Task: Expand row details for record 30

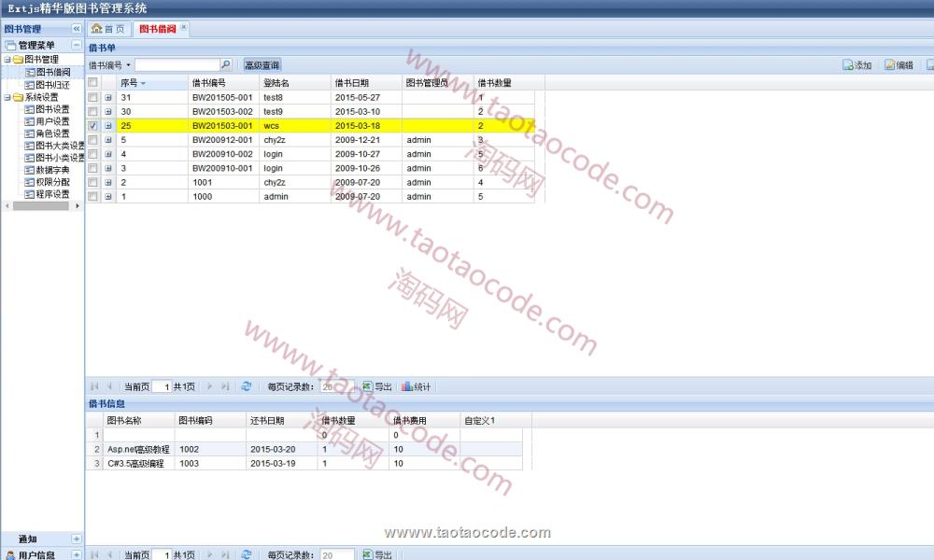Action: pyautogui.click(x=108, y=111)
